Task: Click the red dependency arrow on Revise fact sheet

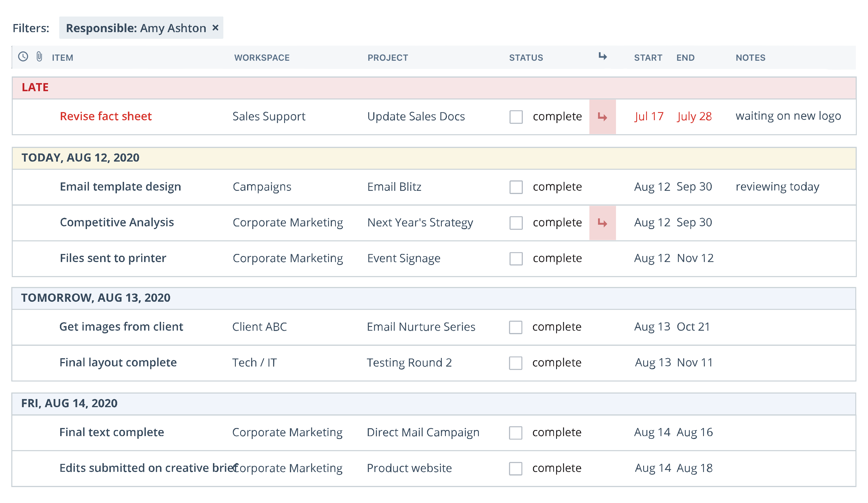Action: [603, 116]
